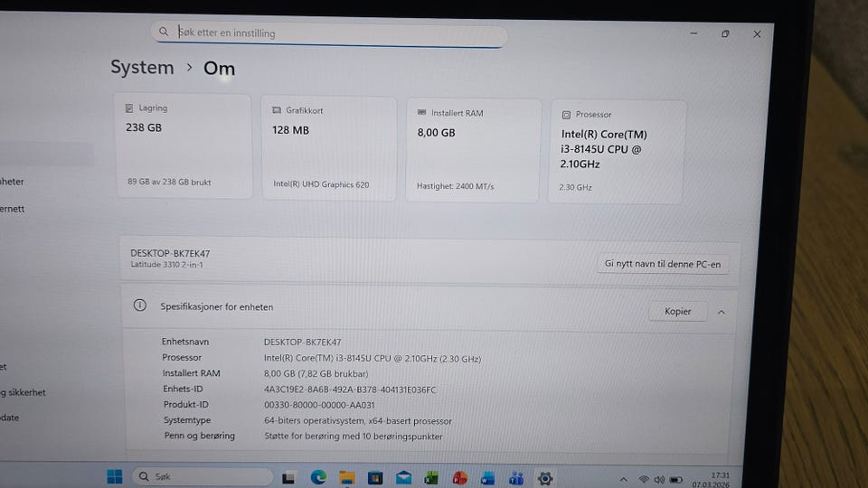Open the Grafikkort 128 MB card
Screen dimensions: 868x488
329,149
